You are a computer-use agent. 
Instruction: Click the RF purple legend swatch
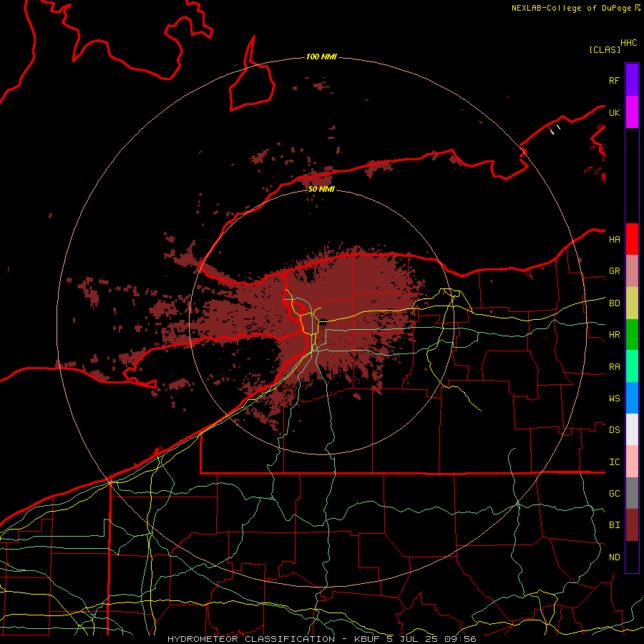click(x=632, y=80)
